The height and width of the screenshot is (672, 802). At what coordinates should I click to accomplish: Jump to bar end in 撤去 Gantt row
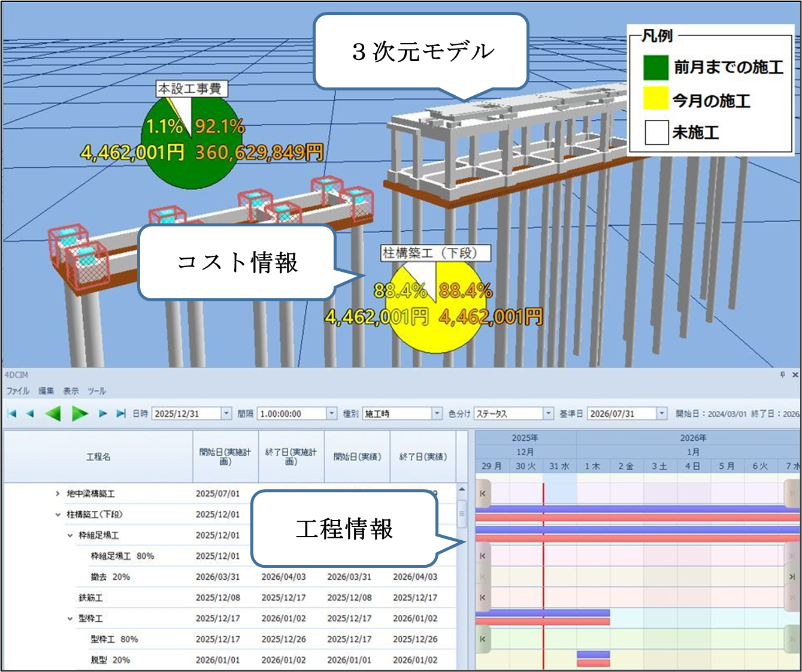coord(792,577)
